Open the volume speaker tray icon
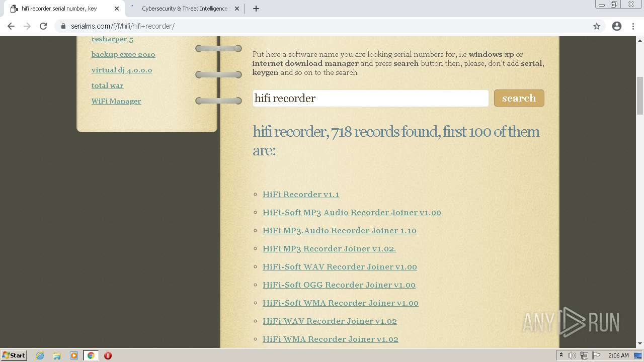The width and height of the screenshot is (644, 362). click(x=572, y=355)
